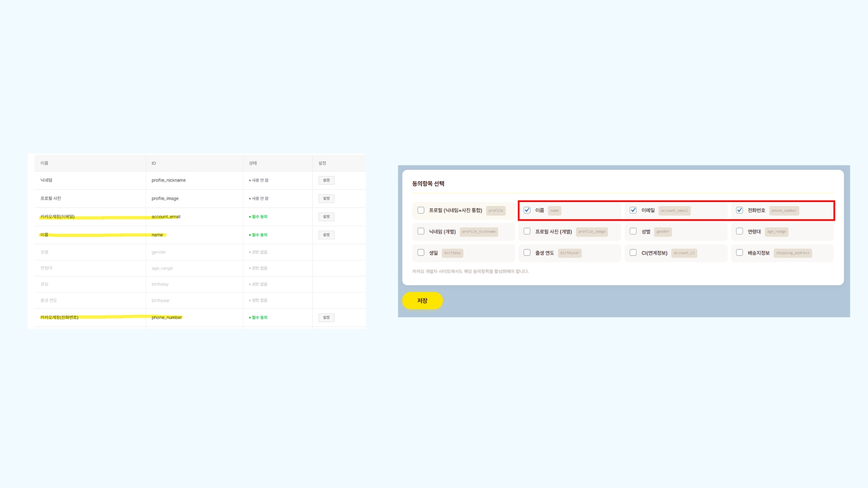Click 설정 button in the name row
868x488 pixels.
click(326, 235)
